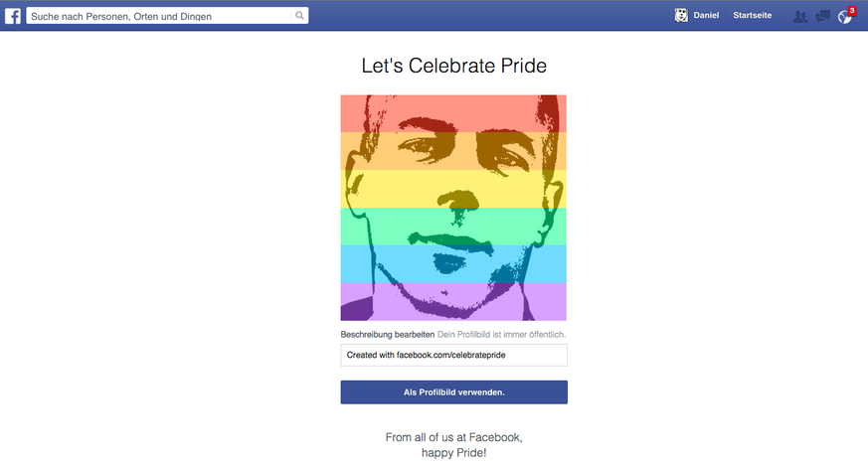Click the green stripe of the rainbow picture
The image size is (868, 465).
click(453, 226)
